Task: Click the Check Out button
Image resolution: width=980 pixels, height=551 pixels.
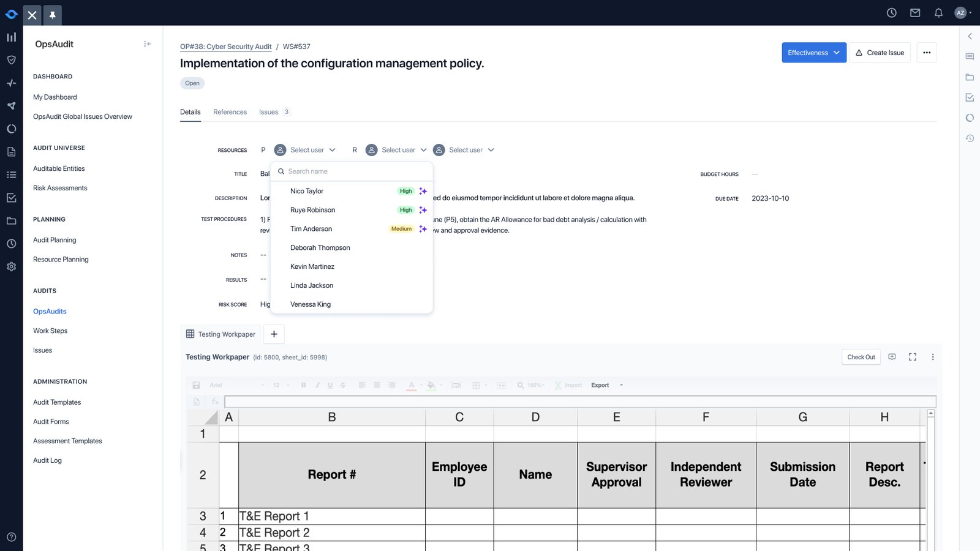Action: [861, 357]
